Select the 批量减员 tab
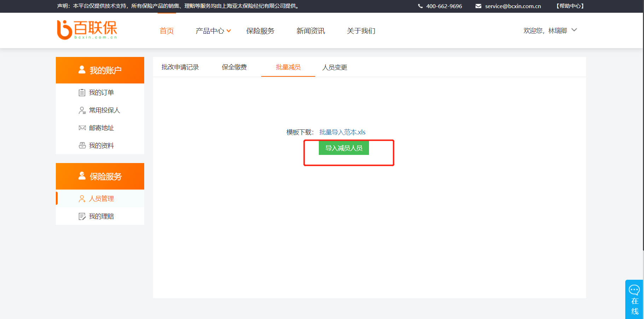 pyautogui.click(x=288, y=67)
